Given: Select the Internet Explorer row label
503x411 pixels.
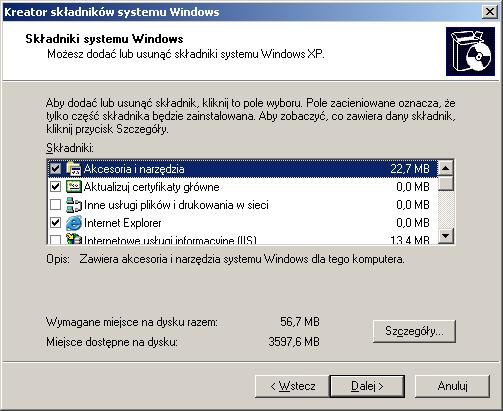Looking at the screenshot, I should [122, 223].
